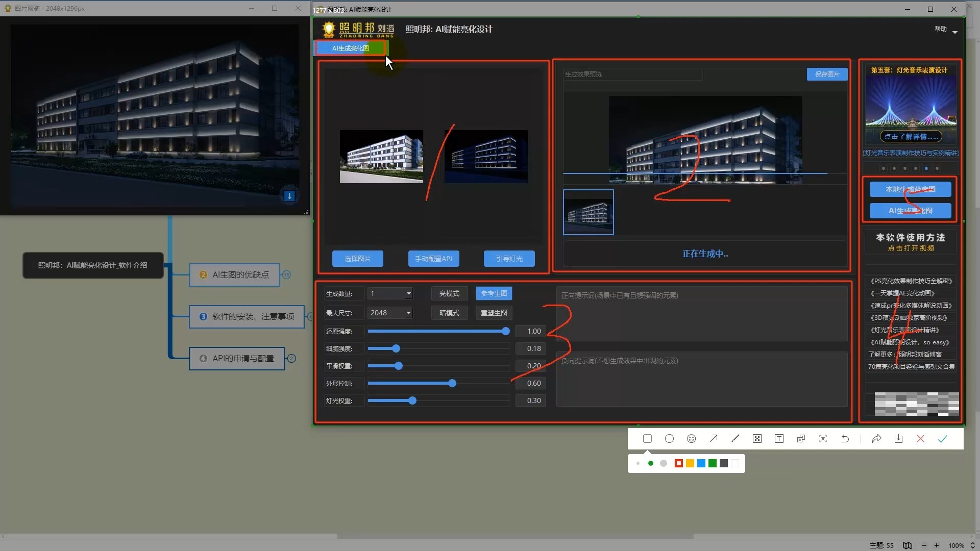The image size is (980, 551).
Task: Pick the arrow drawing tool
Action: click(x=714, y=439)
